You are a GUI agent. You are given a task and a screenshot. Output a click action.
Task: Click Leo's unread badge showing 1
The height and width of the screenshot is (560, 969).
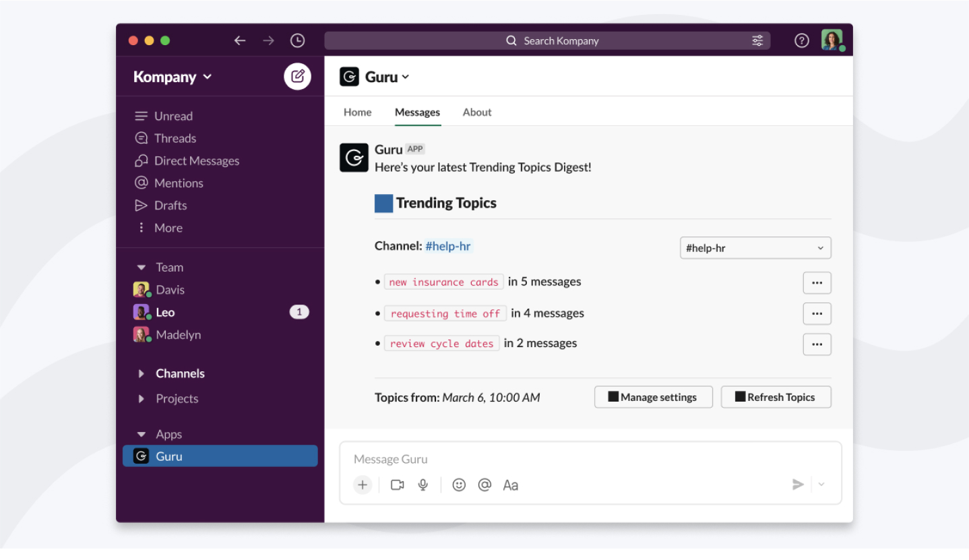299,312
